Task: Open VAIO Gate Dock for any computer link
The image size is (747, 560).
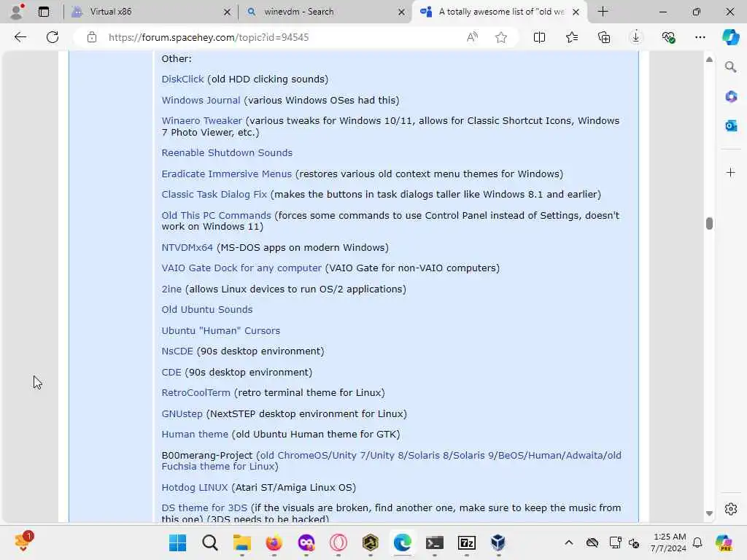Action: tap(241, 268)
